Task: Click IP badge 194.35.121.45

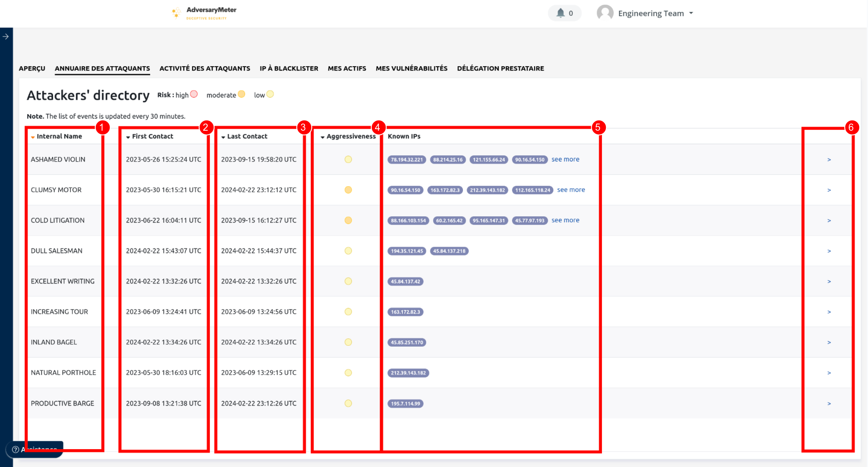Action: [407, 251]
